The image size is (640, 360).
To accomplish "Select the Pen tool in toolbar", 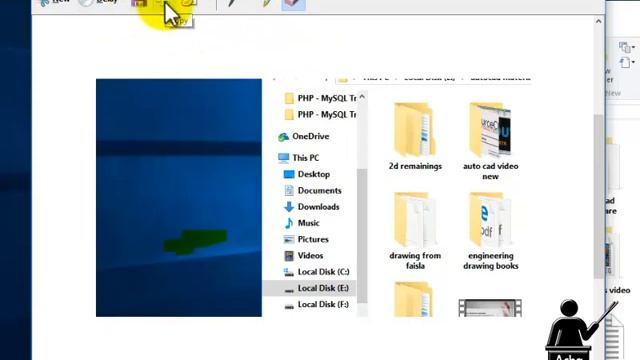I will coord(232,3).
